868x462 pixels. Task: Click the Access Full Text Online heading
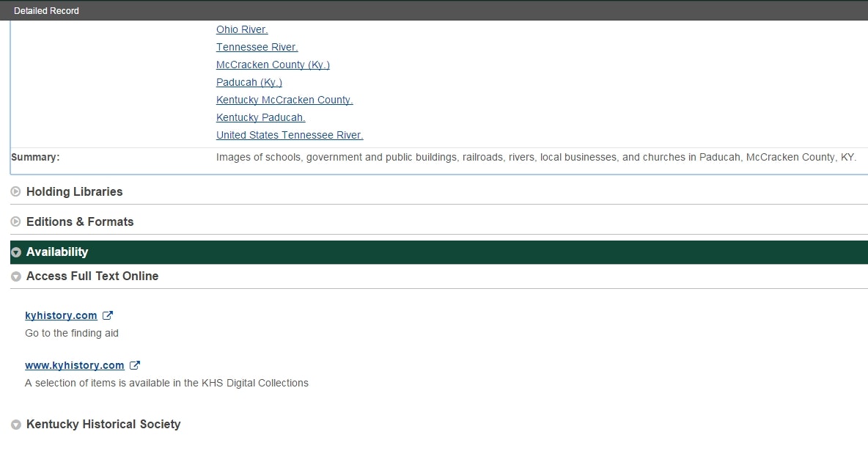tap(92, 276)
